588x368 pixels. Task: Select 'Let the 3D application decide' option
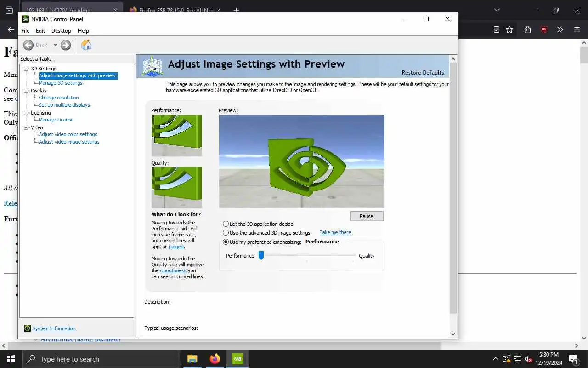coord(226,224)
